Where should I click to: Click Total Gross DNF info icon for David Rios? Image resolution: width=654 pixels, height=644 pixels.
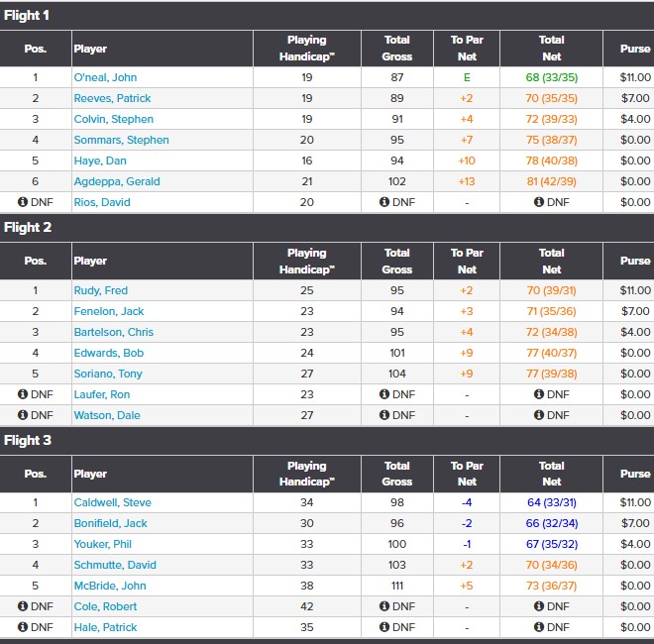(384, 202)
